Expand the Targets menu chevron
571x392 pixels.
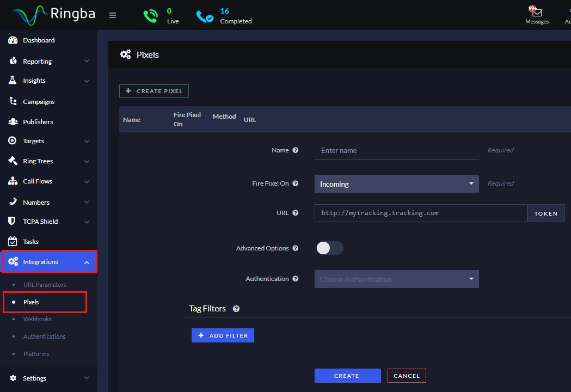87,141
